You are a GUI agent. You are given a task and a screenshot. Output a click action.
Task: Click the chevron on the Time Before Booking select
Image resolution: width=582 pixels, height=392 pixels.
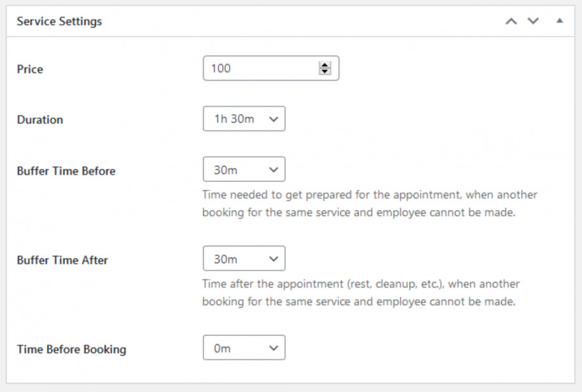pyautogui.click(x=273, y=347)
